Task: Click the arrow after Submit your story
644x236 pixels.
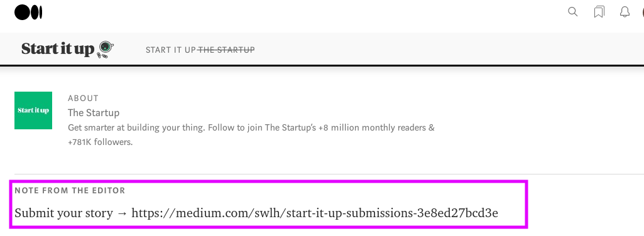Action: [x=122, y=214]
